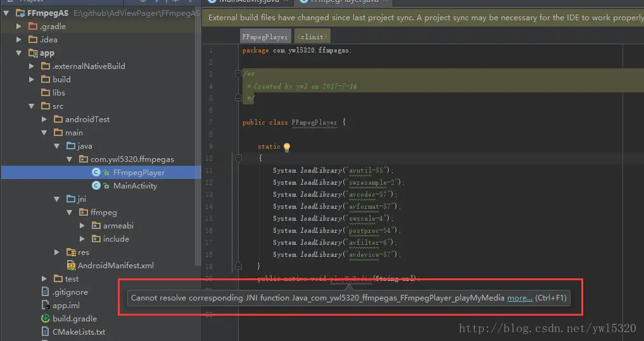Expand the include folder arrow
Screen dimensions: 644x341
click(x=82, y=239)
